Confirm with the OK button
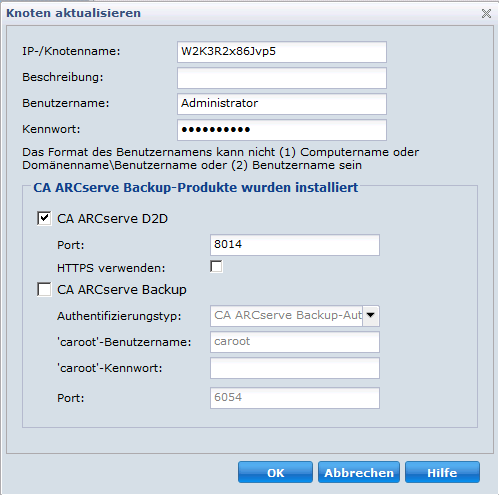 pyautogui.click(x=275, y=472)
